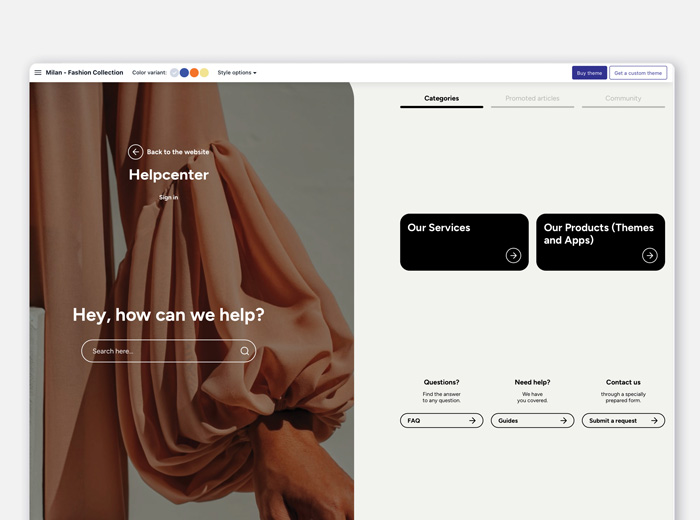
Task: Click the arrow icon on Our Products card
Action: (650, 255)
